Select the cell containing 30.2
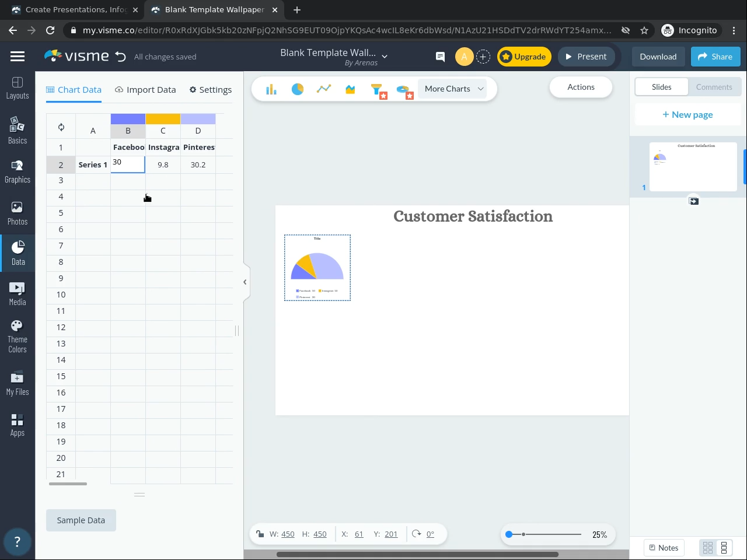 pos(198,164)
